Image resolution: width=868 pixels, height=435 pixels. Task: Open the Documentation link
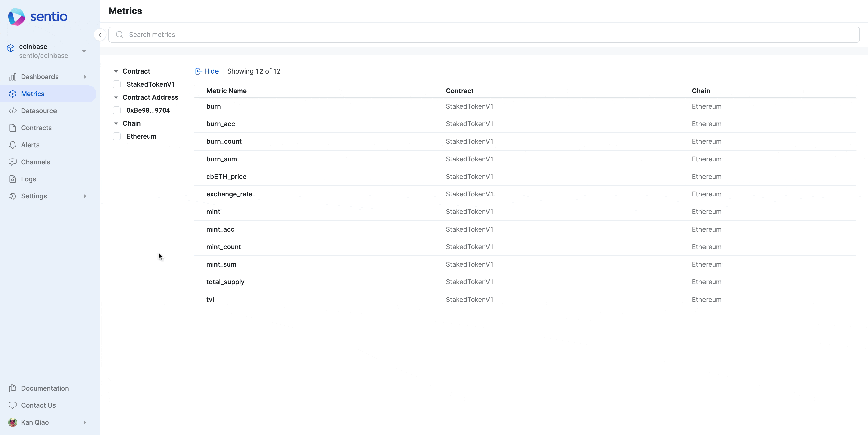(44, 388)
